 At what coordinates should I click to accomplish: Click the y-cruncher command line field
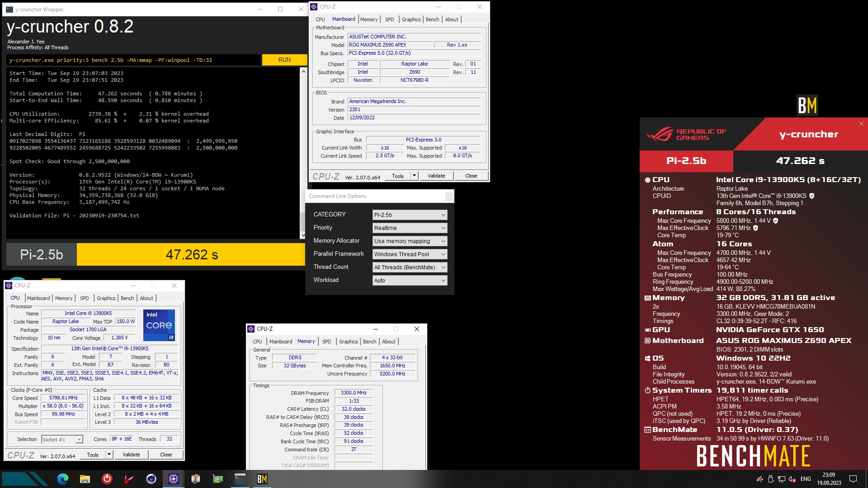point(133,60)
